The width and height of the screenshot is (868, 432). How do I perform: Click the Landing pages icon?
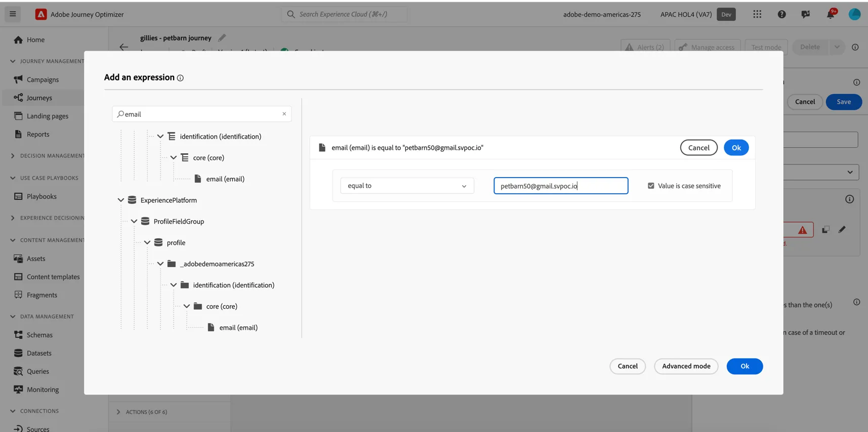(x=18, y=116)
